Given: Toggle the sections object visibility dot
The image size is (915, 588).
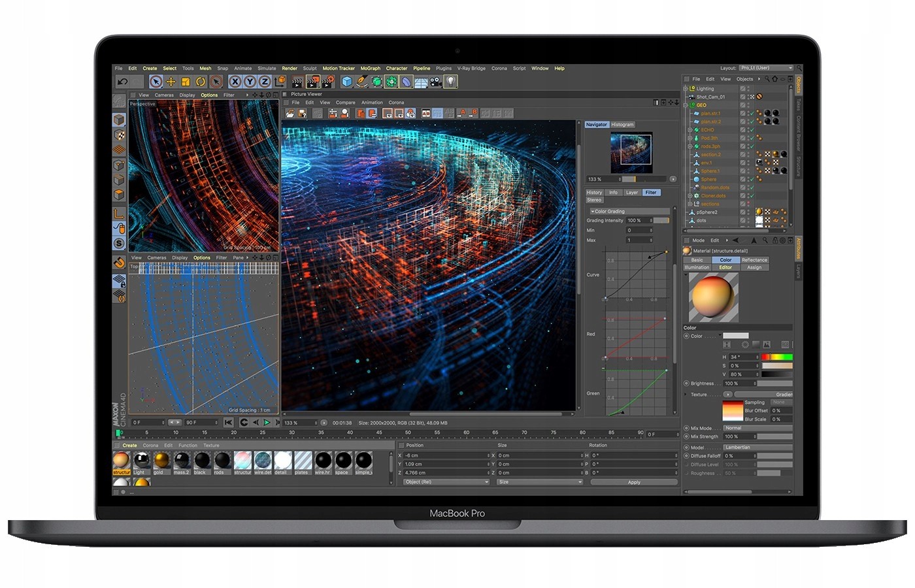Looking at the screenshot, I should click(748, 204).
